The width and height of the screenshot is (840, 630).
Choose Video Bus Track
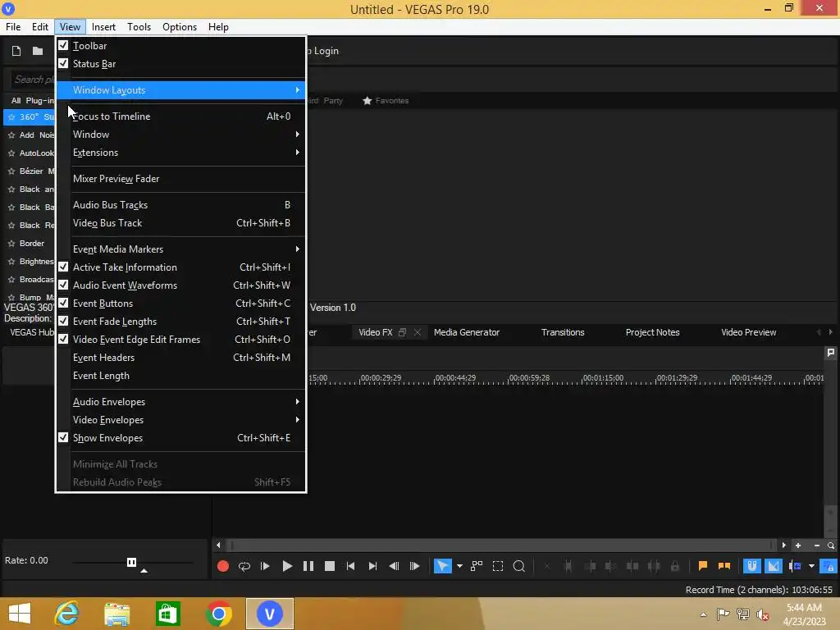180,223
